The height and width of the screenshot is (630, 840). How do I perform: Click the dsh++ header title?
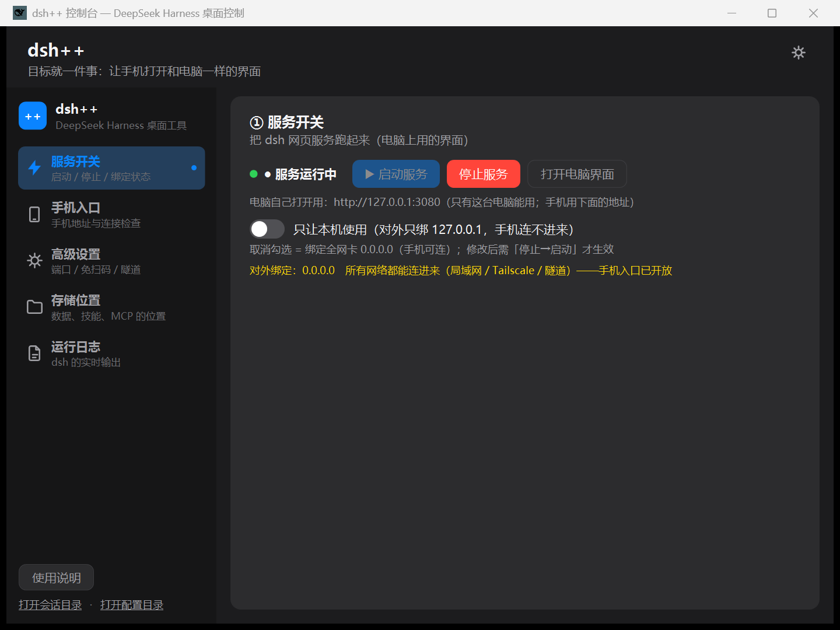click(56, 50)
